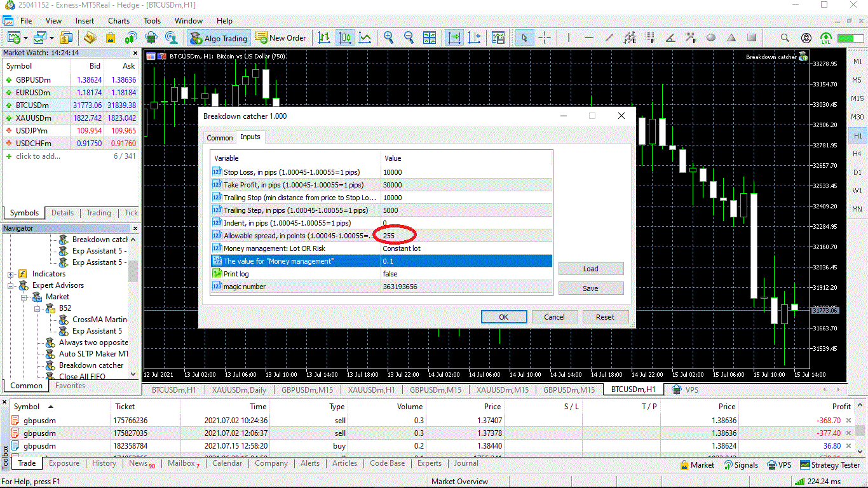Image resolution: width=868 pixels, height=488 pixels.
Task: Click the account profile icon in toolbar
Action: 806,37
